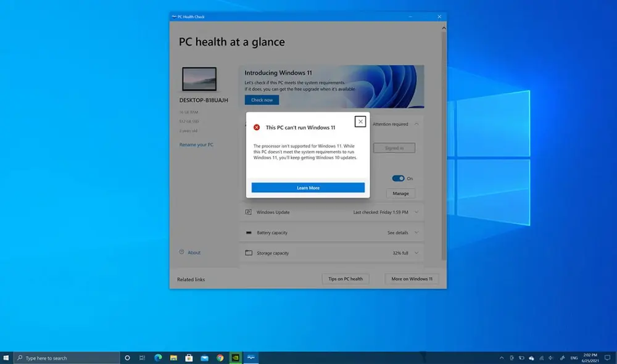
Task: Click Learn More in the warning dialog
Action: click(x=307, y=187)
